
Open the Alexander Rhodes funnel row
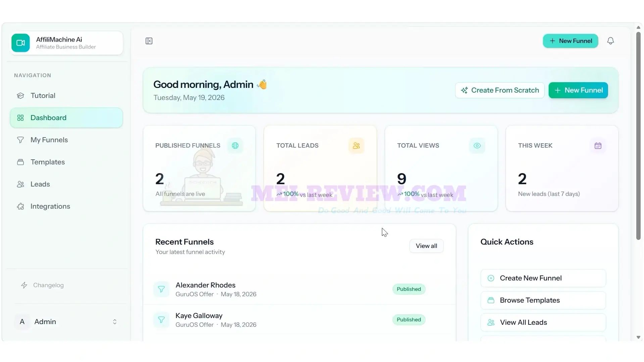299,289
